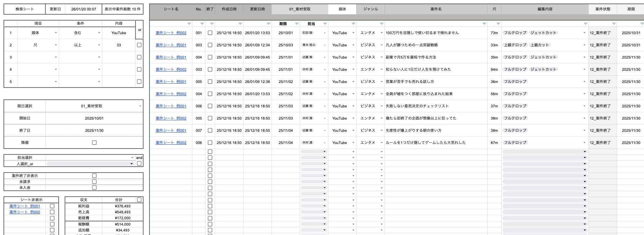Open 案件シート_例002 link for row No. 001

[171, 33]
